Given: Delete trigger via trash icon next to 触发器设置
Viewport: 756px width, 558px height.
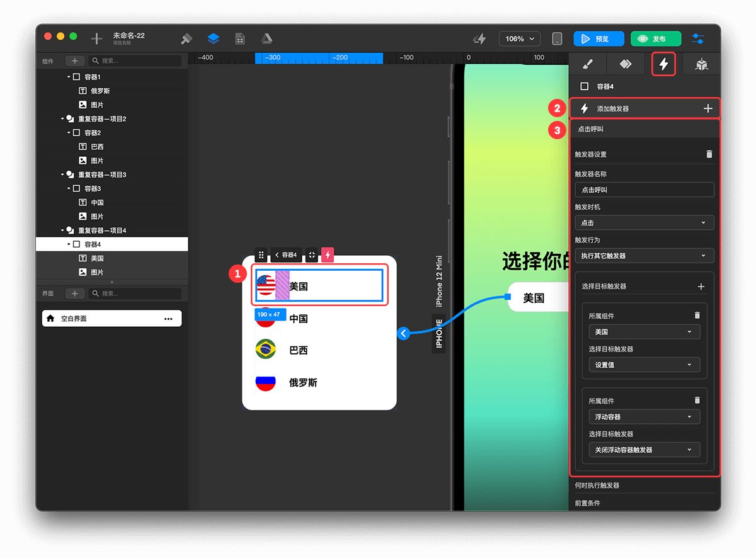Looking at the screenshot, I should click(x=709, y=154).
